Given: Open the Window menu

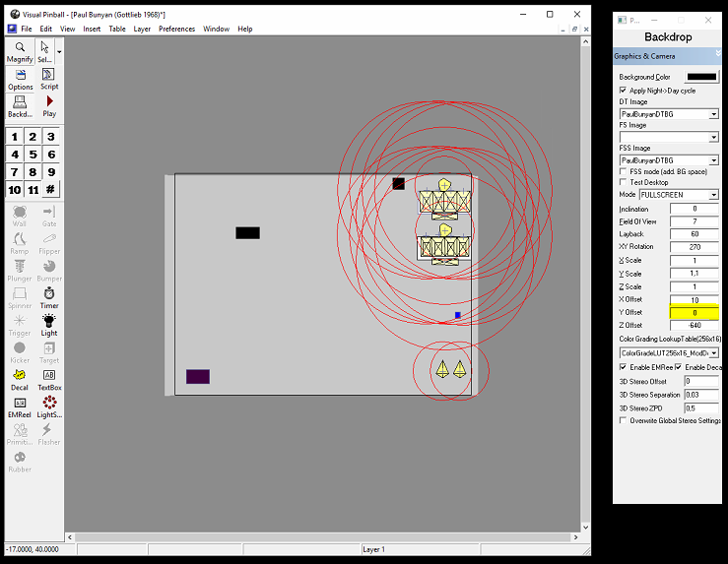Looking at the screenshot, I should coord(217,29).
